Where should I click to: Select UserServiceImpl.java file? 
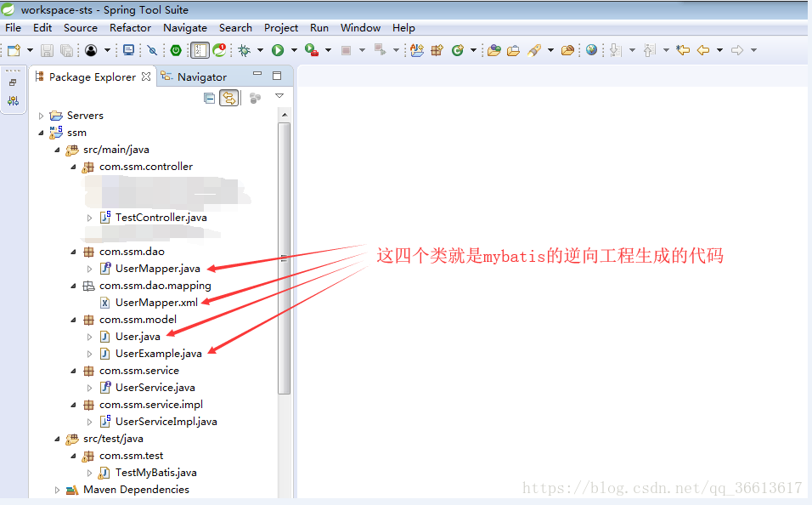point(166,422)
